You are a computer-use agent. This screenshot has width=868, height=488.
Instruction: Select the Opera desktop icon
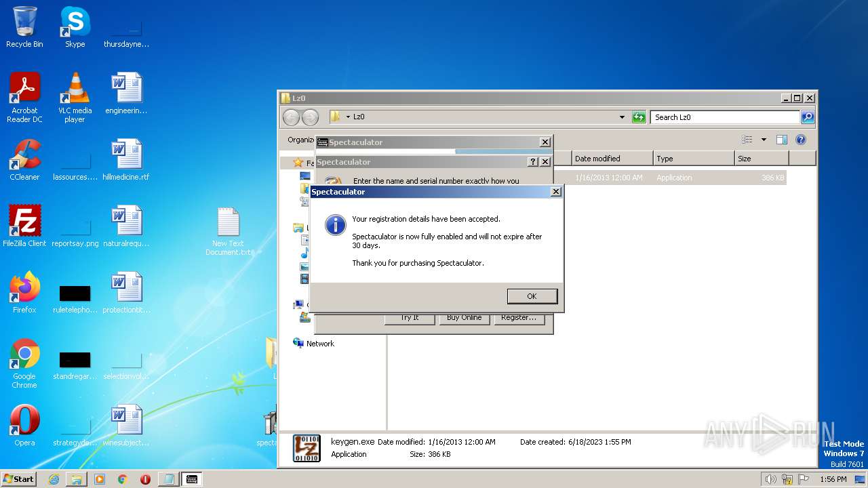[24, 426]
